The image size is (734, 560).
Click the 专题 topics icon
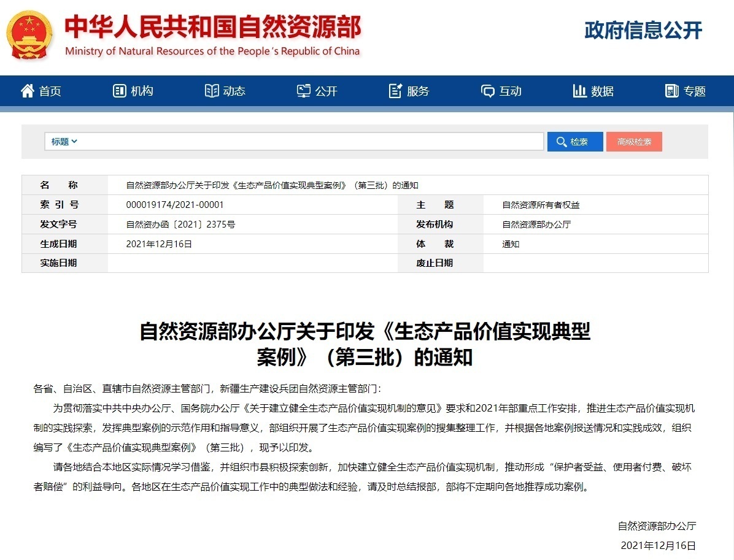click(670, 91)
